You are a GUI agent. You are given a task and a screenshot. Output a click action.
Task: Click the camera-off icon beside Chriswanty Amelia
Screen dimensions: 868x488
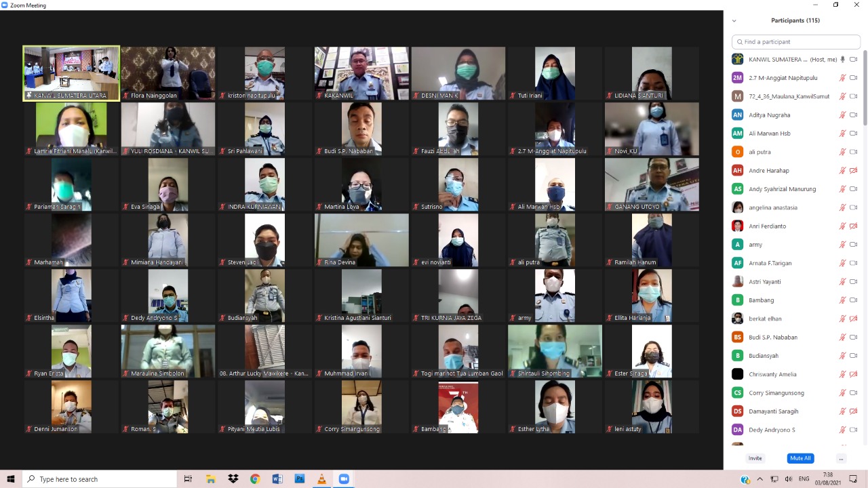point(854,374)
